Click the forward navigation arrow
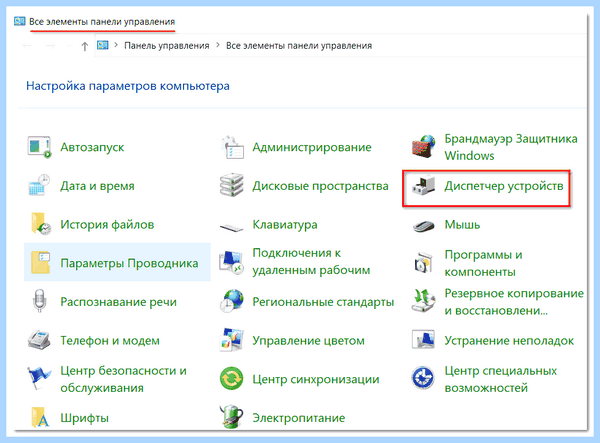 (50, 46)
